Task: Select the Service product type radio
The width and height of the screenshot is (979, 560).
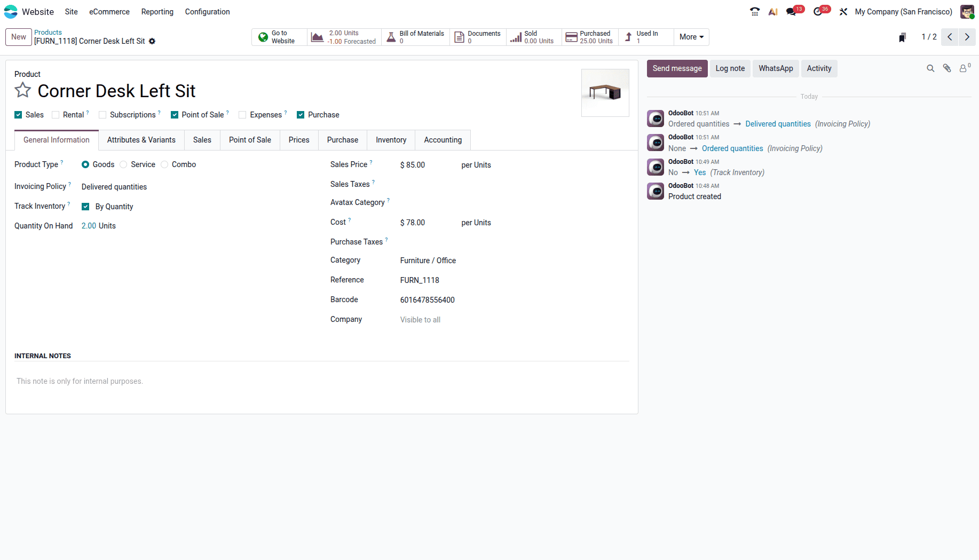Action: click(x=123, y=164)
